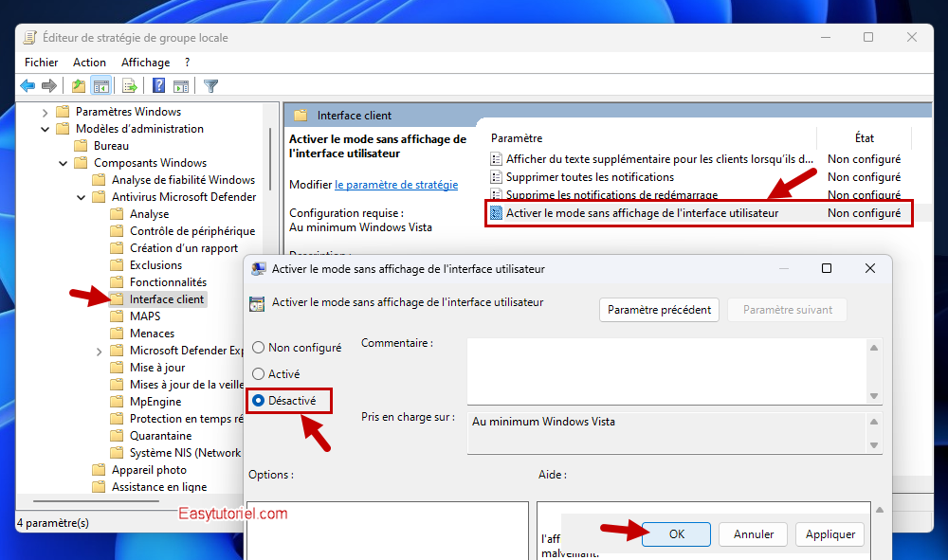Collapse the Antivirus Microsoft Defender node
This screenshot has height=560, width=948.
pos(81,197)
